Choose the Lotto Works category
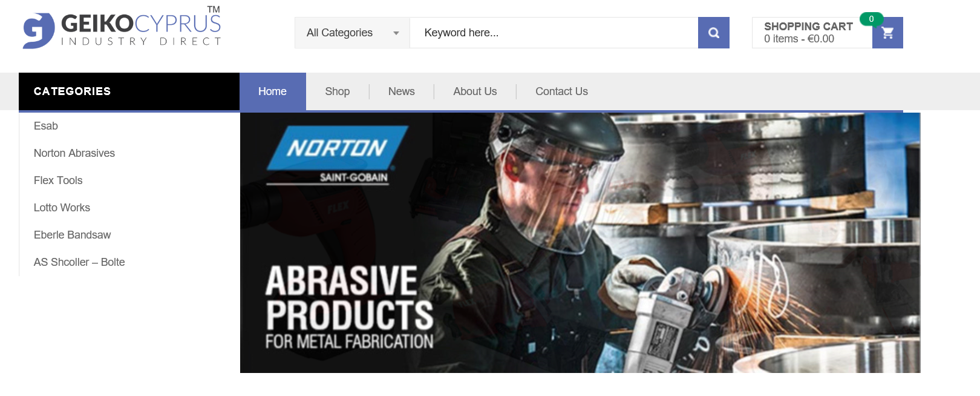This screenshot has height=396, width=980. pos(62,208)
